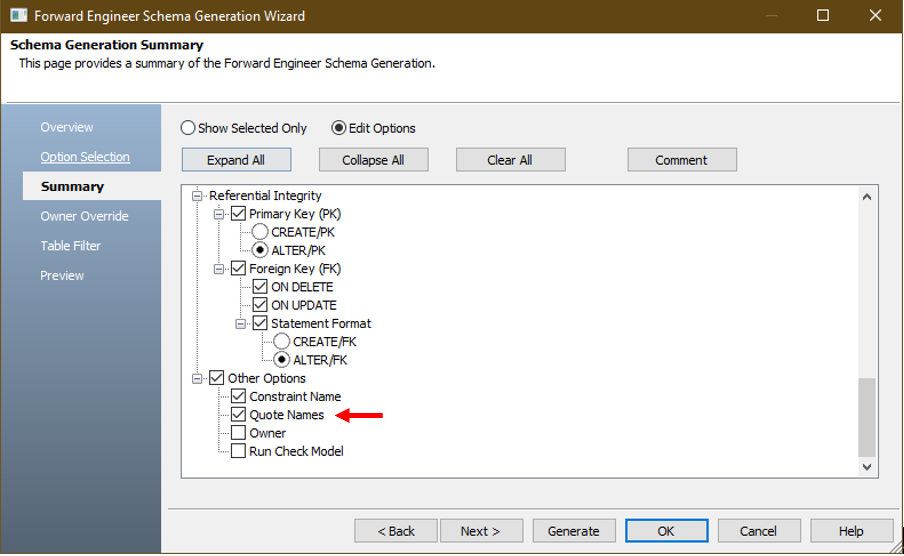Image resolution: width=904 pixels, height=556 pixels.
Task: Click the wizard app icon in title bar
Action: [18, 16]
